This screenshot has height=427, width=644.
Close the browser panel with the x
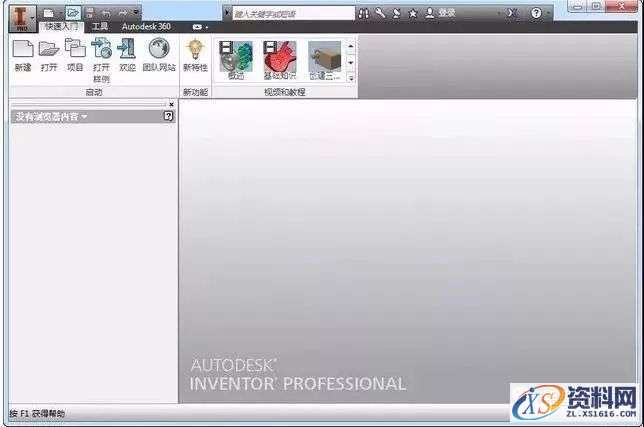pyautogui.click(x=171, y=105)
